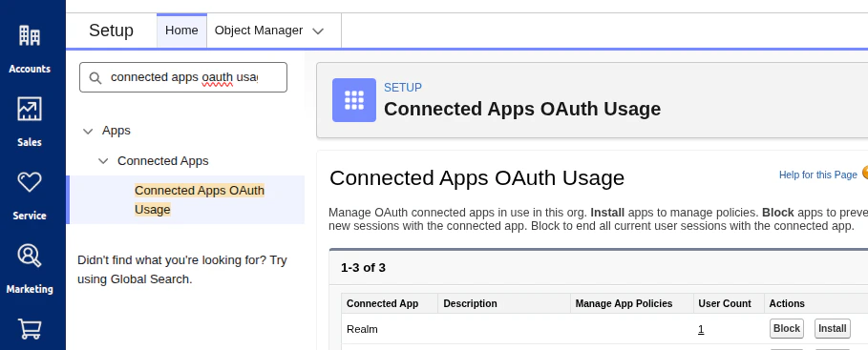Click the Description column header
The width and height of the screenshot is (868, 350).
pos(504,303)
